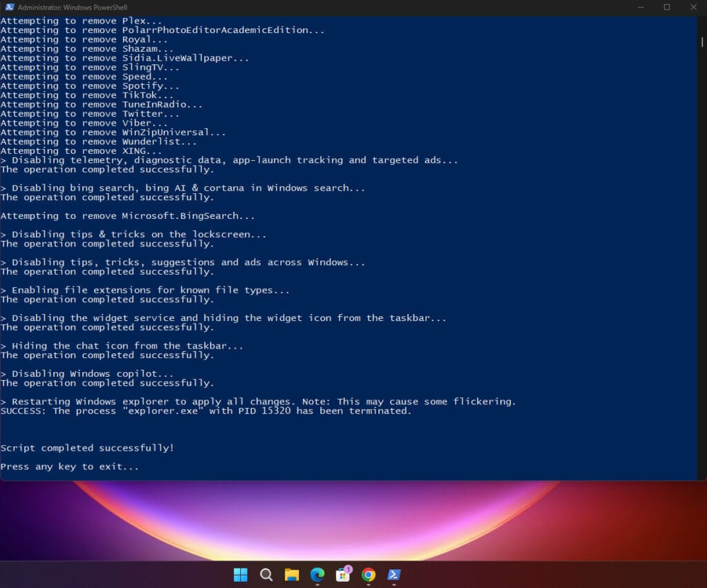Click the 'Disabling the widget service' line
Image resolution: width=707 pixels, height=588 pixels.
(223, 318)
